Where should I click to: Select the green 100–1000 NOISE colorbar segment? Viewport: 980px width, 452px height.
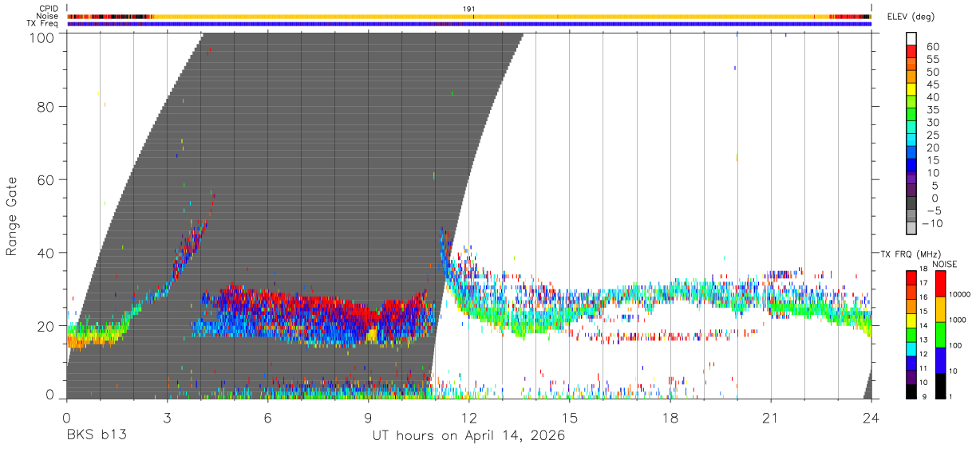pos(939,335)
